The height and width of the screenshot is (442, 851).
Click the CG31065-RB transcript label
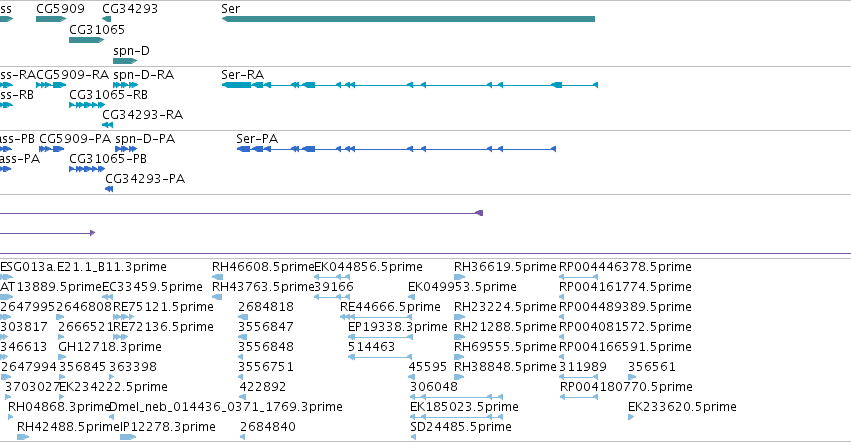[x=109, y=94]
